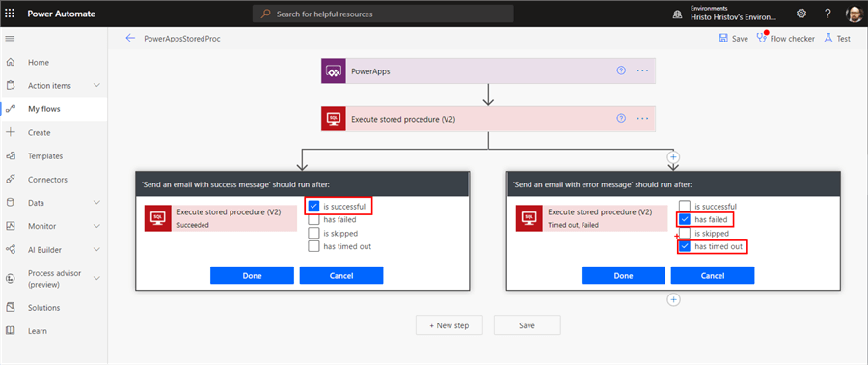Viewport: 868px width, 365px height.
Task: Click Done in the error message panel
Action: point(623,276)
